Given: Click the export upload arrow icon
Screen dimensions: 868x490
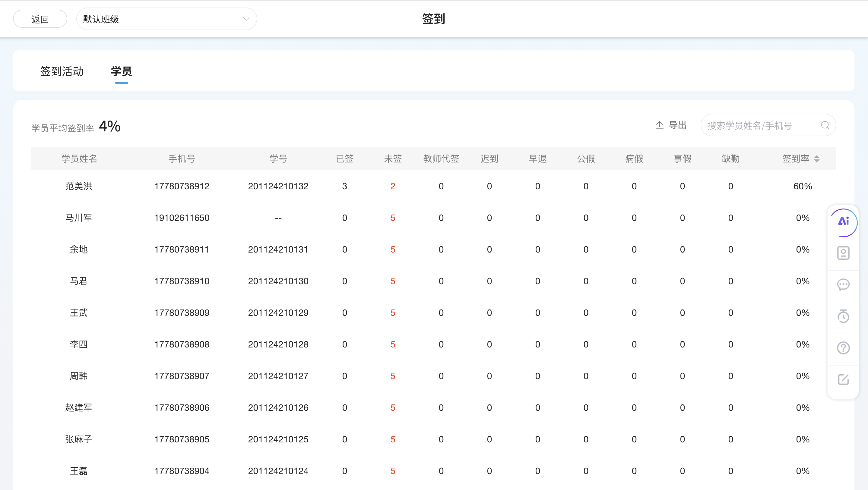Looking at the screenshot, I should point(659,125).
